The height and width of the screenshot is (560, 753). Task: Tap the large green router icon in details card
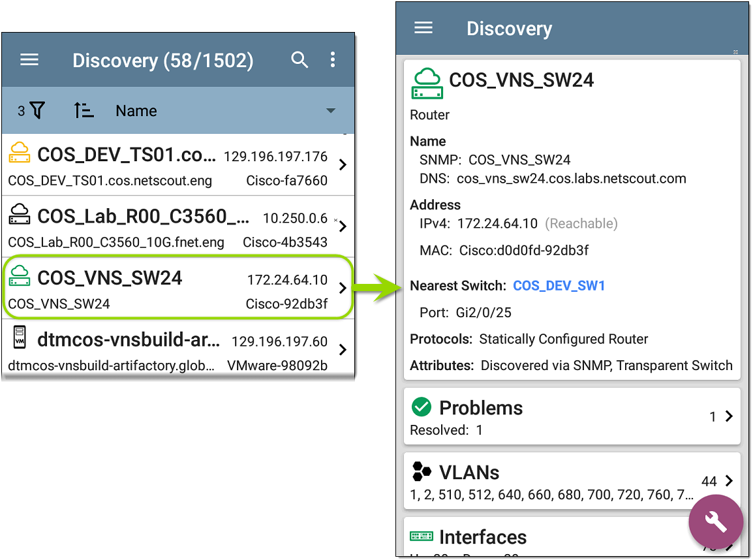[427, 84]
